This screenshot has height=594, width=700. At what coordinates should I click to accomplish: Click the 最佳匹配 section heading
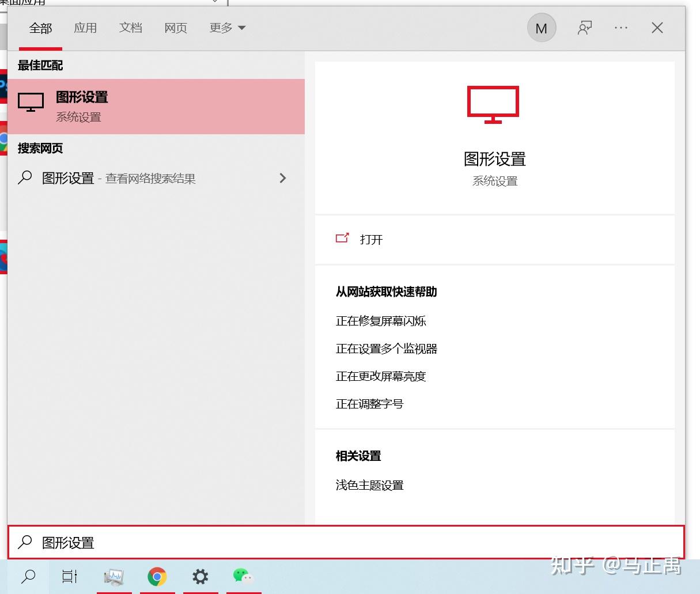(x=40, y=65)
